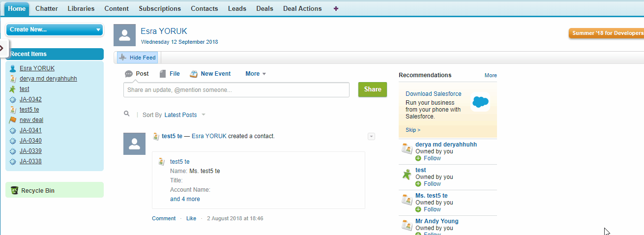Screen dimensions: 644x235
Task: Open the Contacts tab
Action: pos(205,9)
